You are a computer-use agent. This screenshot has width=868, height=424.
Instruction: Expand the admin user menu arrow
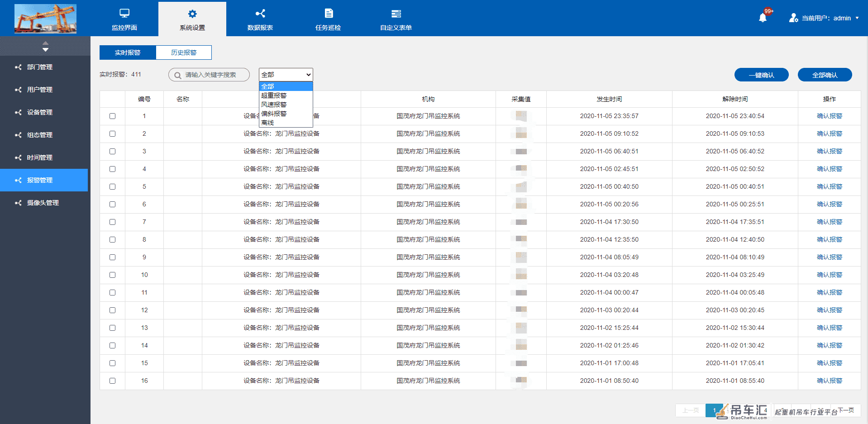[857, 18]
